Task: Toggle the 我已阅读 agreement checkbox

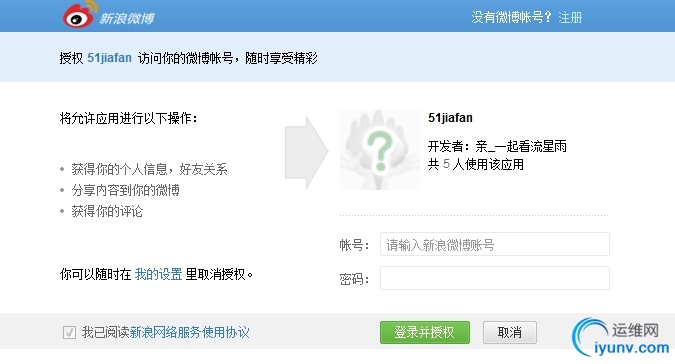Action: tap(69, 332)
